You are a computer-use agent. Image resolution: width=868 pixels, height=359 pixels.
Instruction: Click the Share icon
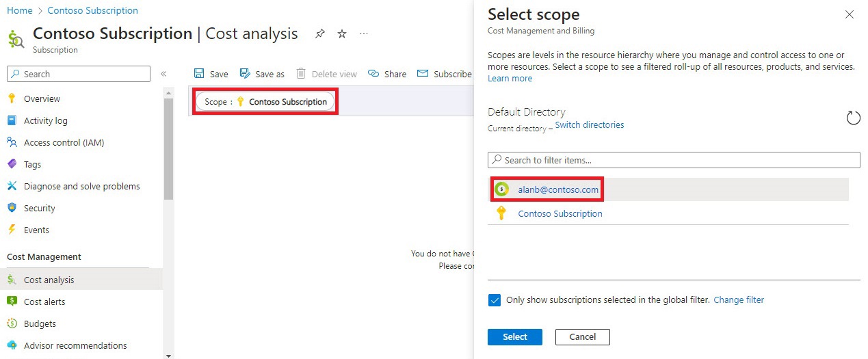point(373,74)
